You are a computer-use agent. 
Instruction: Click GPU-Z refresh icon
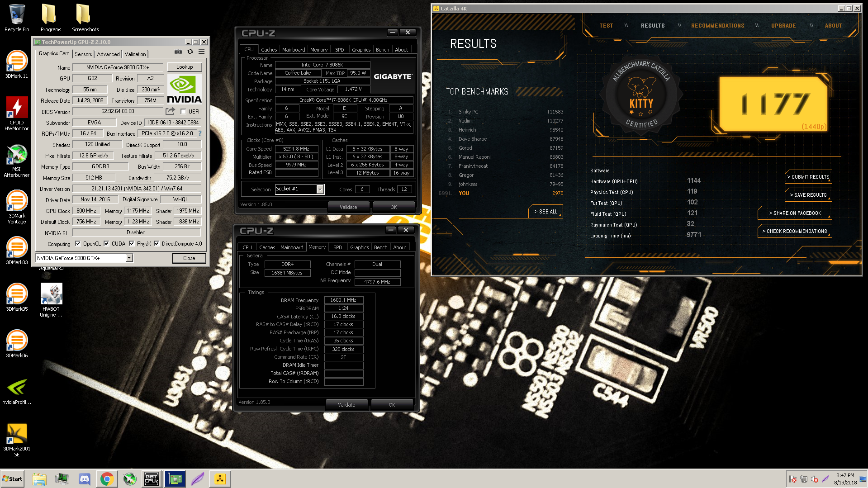(x=190, y=52)
